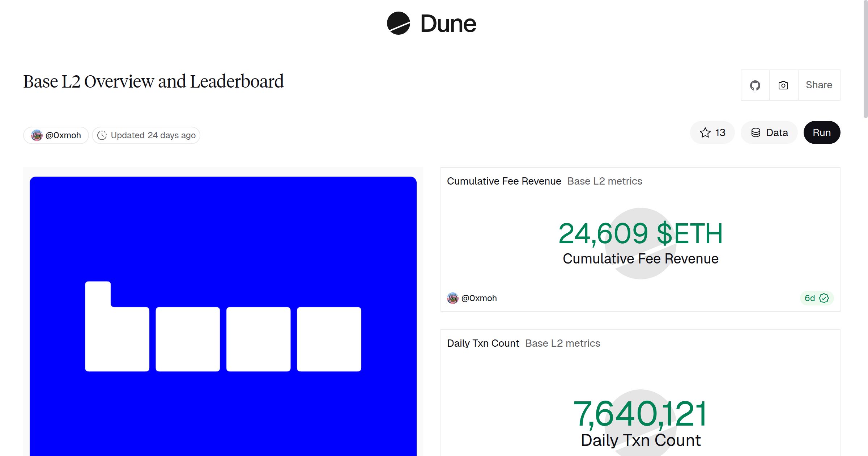Image resolution: width=868 pixels, height=456 pixels.
Task: Click the @0xmoh avatar in the fee revenue card
Action: click(452, 298)
